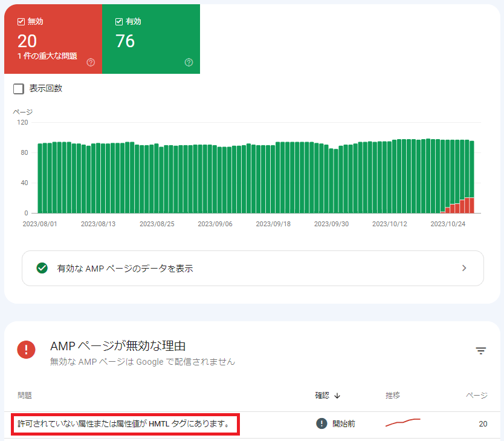Uncheck the 有効 checkbox
Viewport: 504px width, 441px height.
click(119, 22)
